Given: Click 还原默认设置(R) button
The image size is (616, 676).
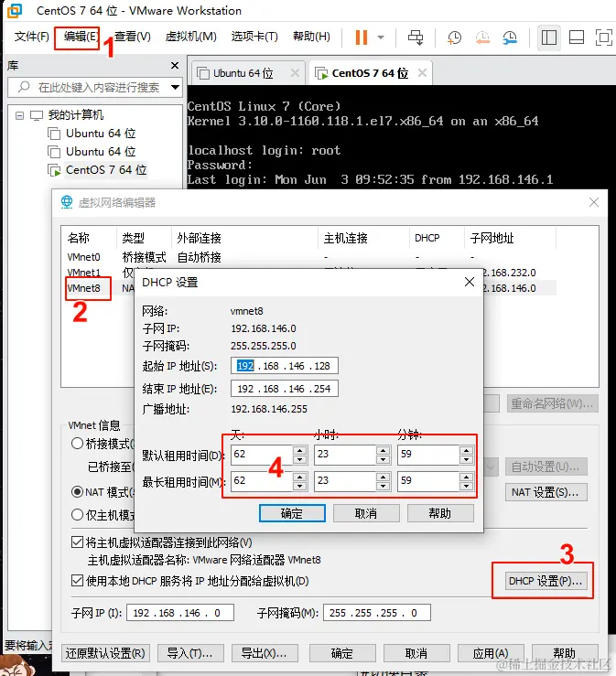Looking at the screenshot, I should tap(105, 653).
